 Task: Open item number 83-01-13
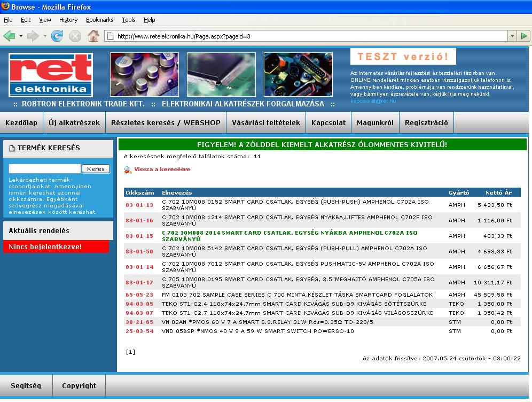139,205
